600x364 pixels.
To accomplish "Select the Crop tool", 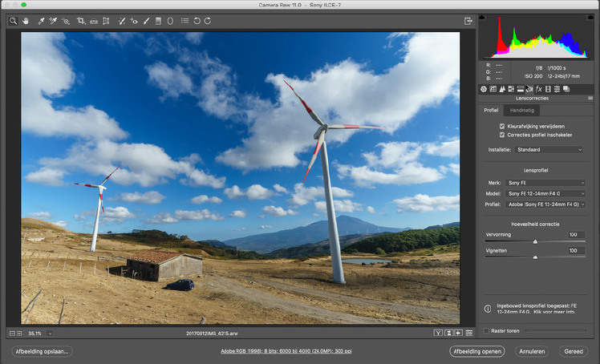I will click(81, 21).
